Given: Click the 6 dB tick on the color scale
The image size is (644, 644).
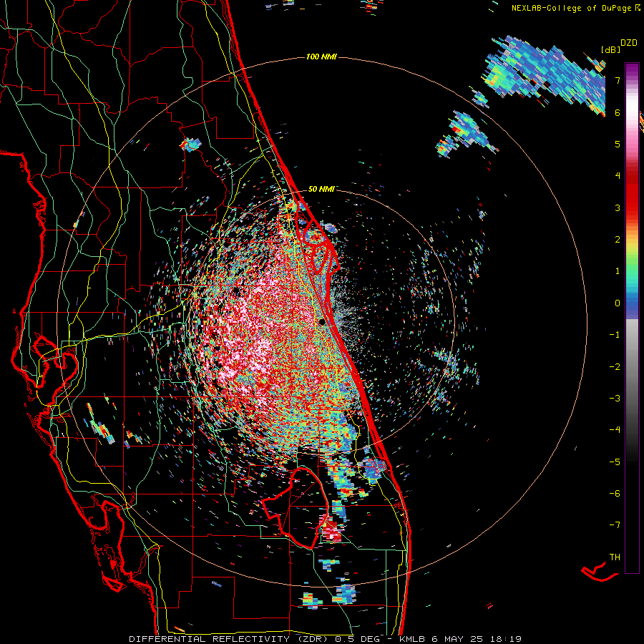Looking at the screenshot, I should click(x=618, y=112).
